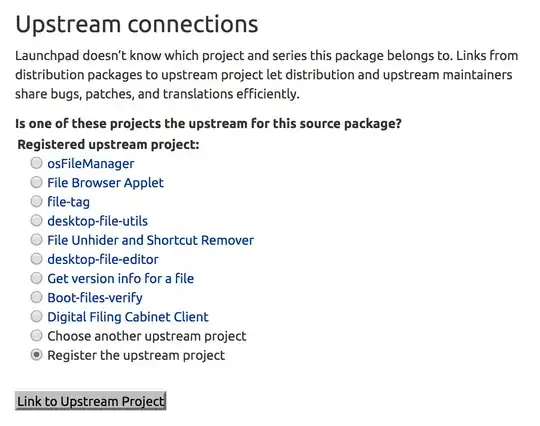Open the desktop-file-editor link

pos(103,260)
